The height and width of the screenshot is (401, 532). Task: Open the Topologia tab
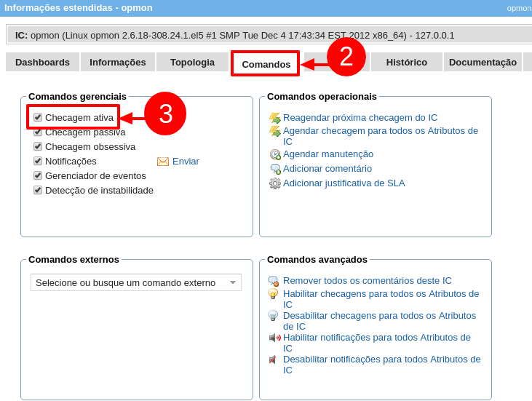pyautogui.click(x=192, y=62)
